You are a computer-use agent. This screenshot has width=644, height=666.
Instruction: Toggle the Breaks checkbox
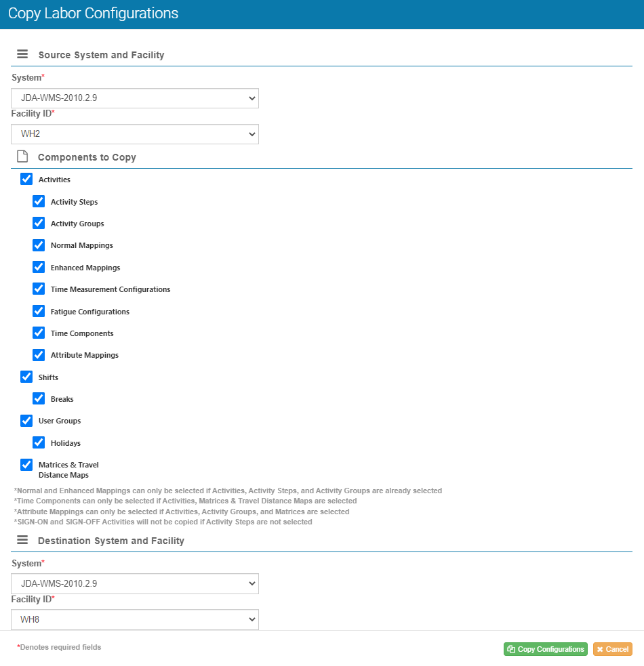click(39, 398)
